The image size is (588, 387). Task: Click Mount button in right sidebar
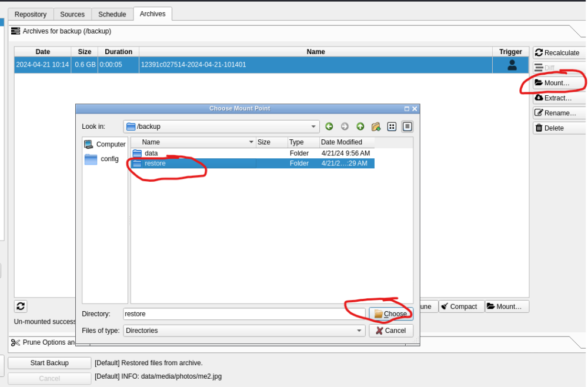(559, 83)
